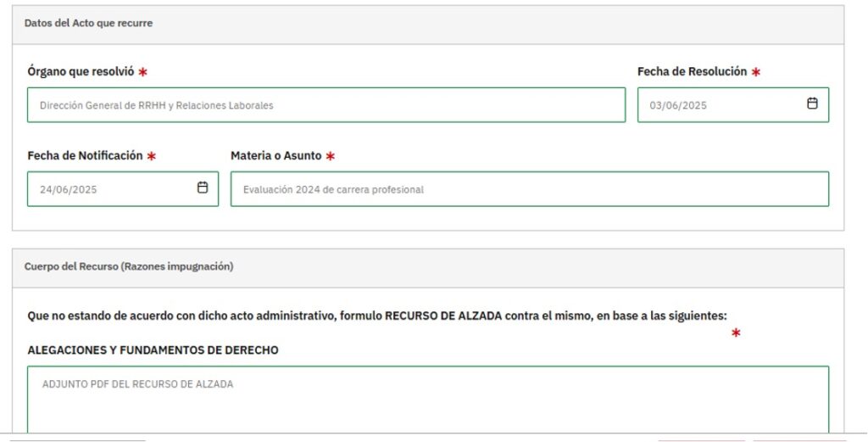Focus the Órgano que resolvió text field
Screen dimensions: 868x442
pos(326,105)
